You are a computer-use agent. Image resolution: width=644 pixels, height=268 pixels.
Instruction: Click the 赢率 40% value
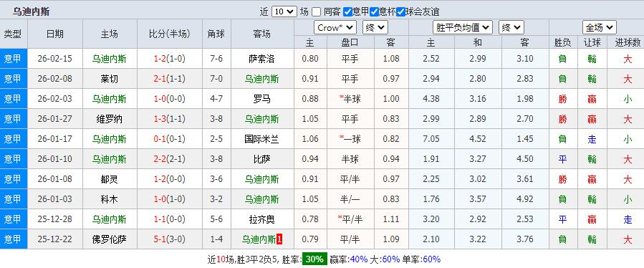pos(359,259)
